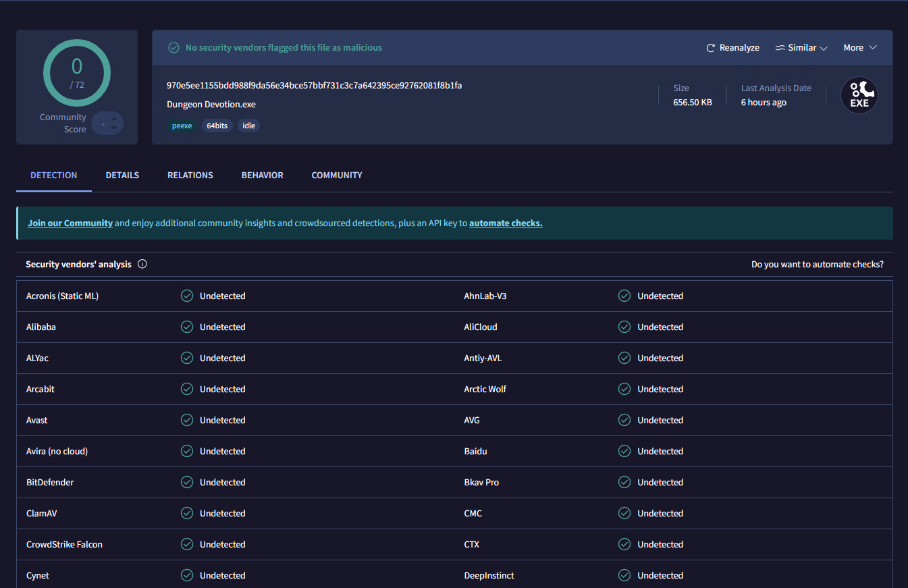Upvote the file with Community Score up arrow
The height and width of the screenshot is (588, 908).
pyautogui.click(x=114, y=119)
